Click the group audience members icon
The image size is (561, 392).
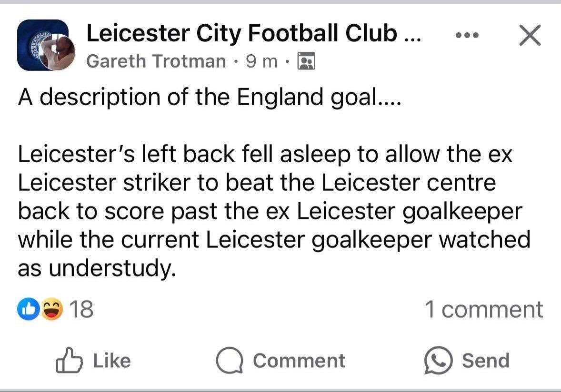pos(307,61)
